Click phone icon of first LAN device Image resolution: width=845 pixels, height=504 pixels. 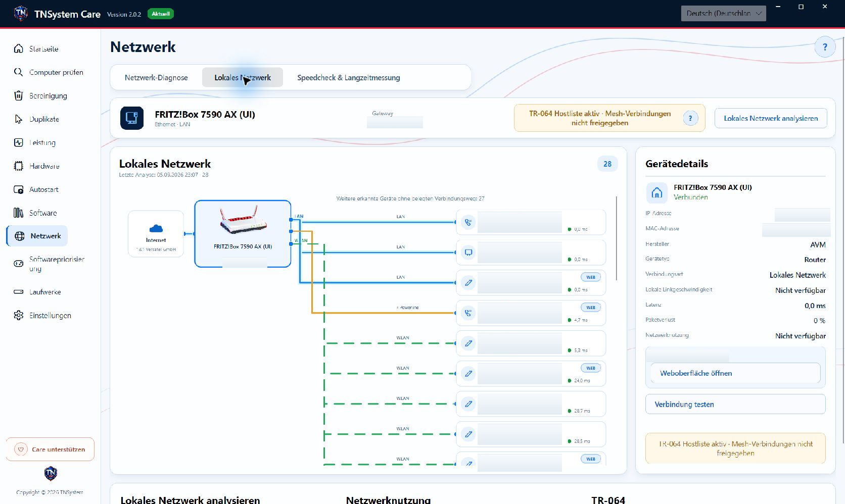[x=468, y=222]
